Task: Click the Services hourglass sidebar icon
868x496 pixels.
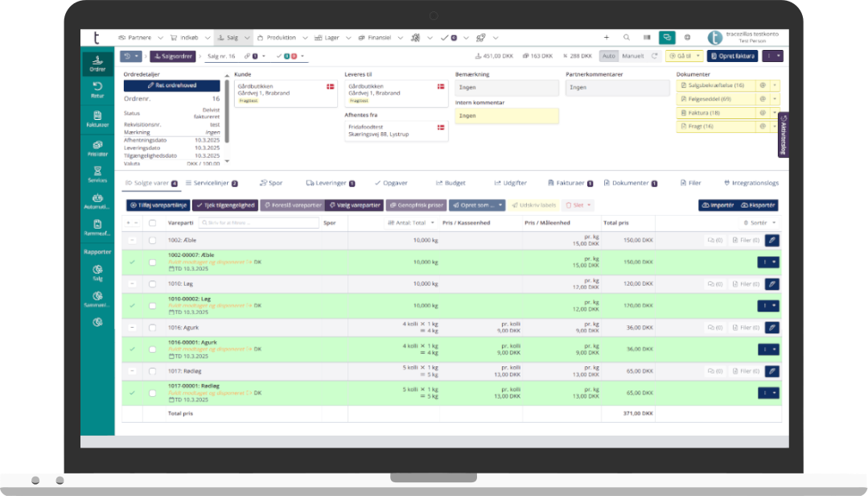Action: (x=97, y=174)
